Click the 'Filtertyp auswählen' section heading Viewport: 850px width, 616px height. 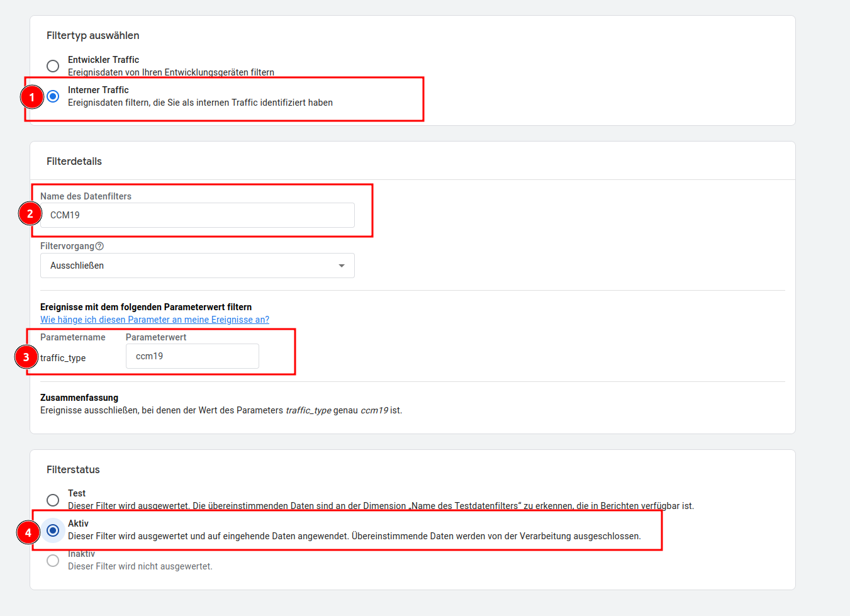93,35
